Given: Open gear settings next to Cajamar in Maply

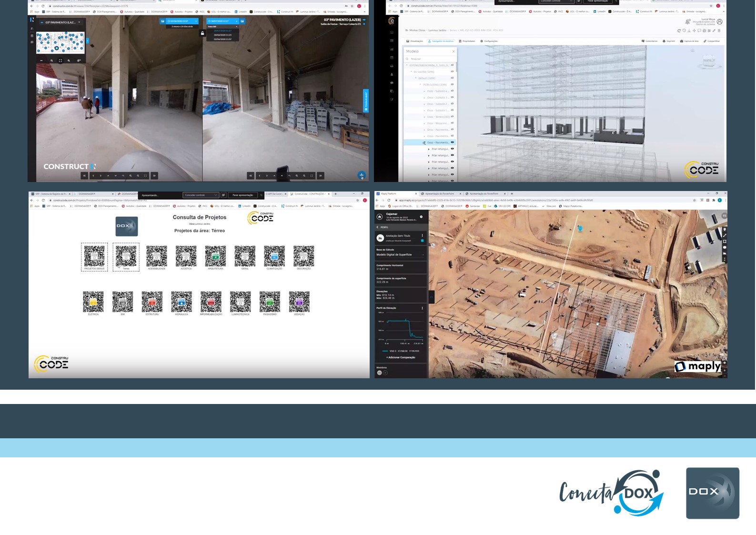Looking at the screenshot, I should pyautogui.click(x=421, y=217).
